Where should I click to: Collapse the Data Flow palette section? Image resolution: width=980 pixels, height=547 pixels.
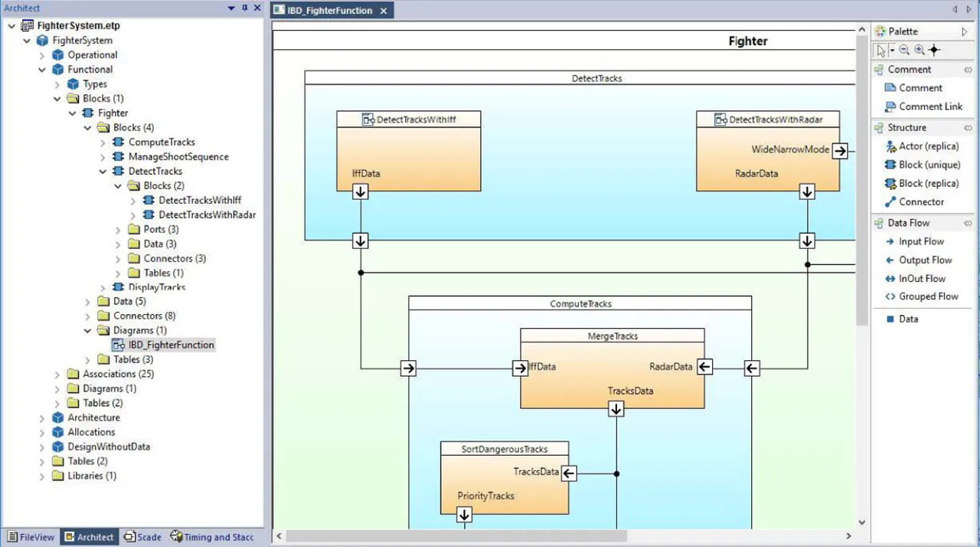[x=968, y=223]
